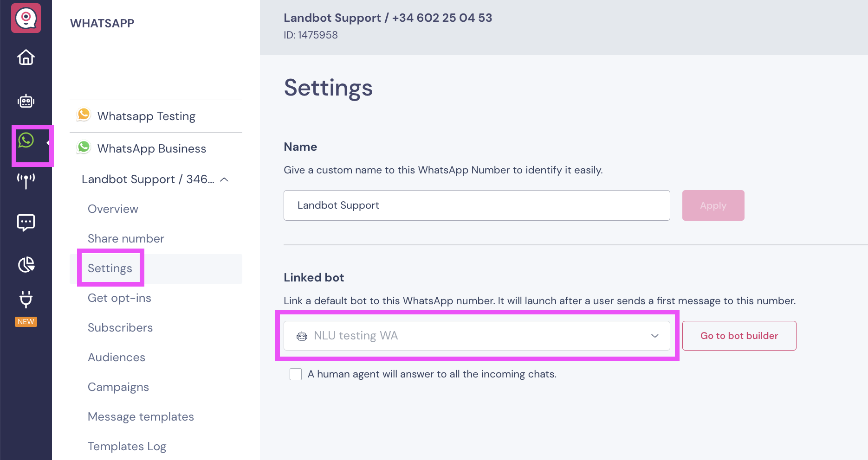The height and width of the screenshot is (460, 868).
Task: Click the Landbot logo icon
Action: [x=26, y=18]
